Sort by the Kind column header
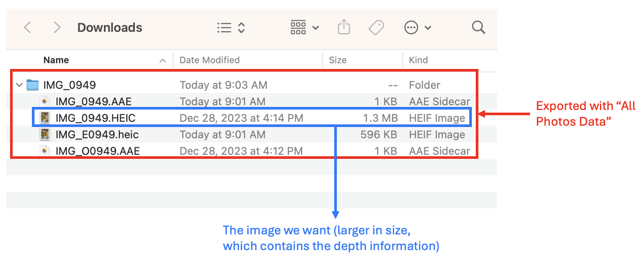Screen dimensions: 644x261 tap(418, 60)
